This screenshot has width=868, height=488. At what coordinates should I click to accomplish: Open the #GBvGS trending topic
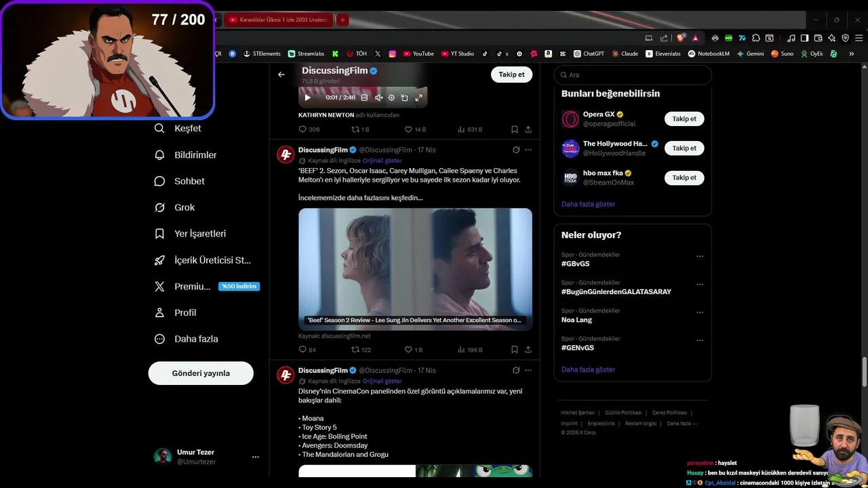pyautogui.click(x=575, y=264)
